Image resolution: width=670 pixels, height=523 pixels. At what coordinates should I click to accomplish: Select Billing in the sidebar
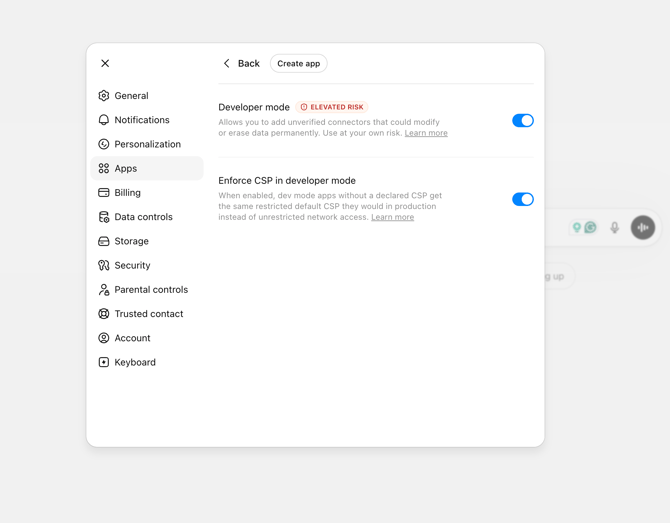point(147,193)
